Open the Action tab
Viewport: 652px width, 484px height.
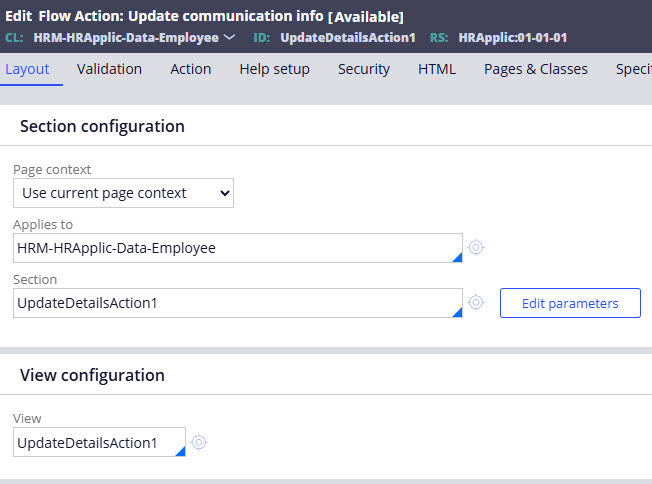(x=190, y=69)
